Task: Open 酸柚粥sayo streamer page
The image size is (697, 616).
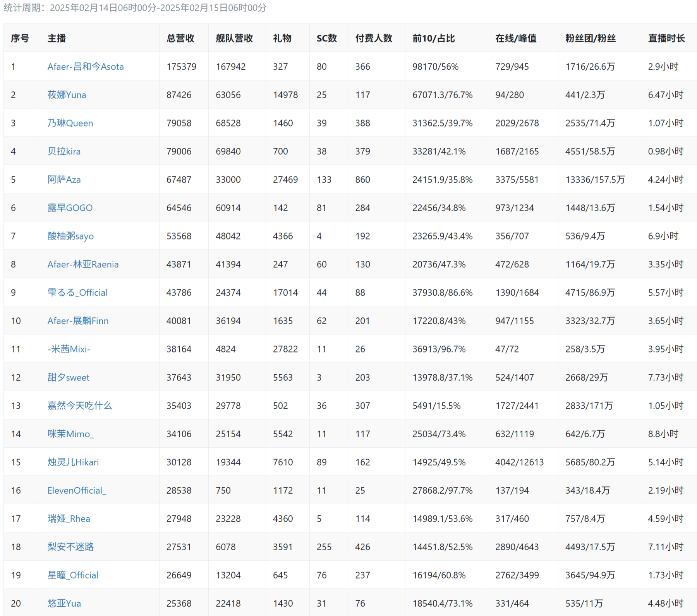Action: (70, 236)
